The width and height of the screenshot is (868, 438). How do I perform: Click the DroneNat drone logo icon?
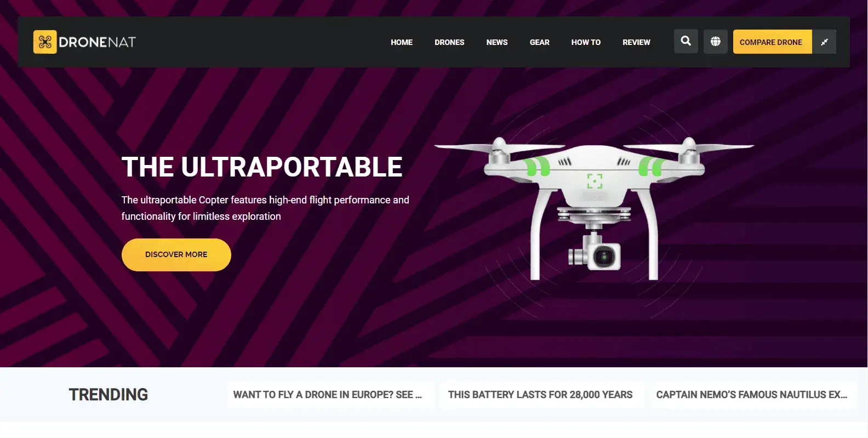45,42
